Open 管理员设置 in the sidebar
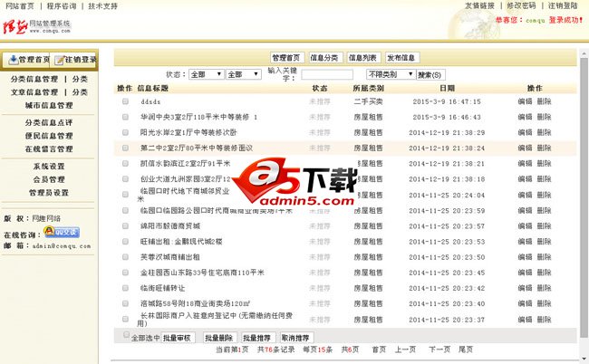 [49, 193]
